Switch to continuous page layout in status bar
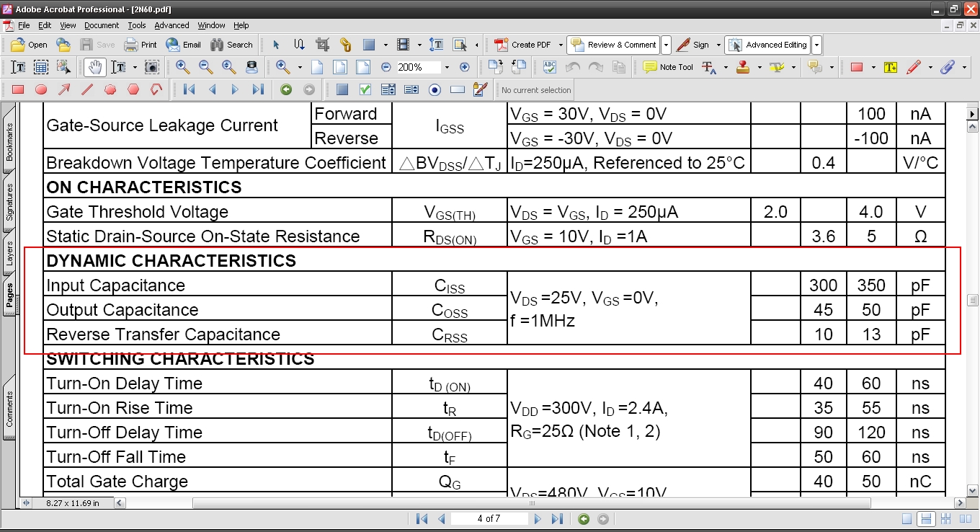The height and width of the screenshot is (532, 980). point(927,519)
